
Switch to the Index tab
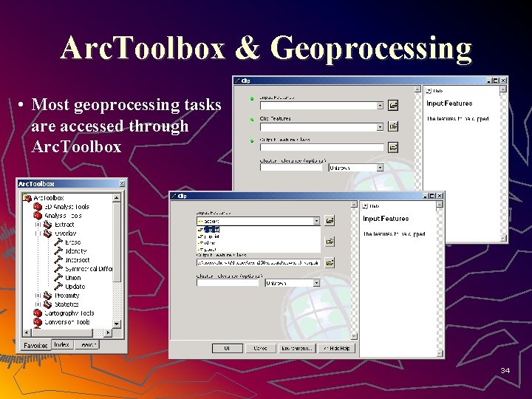pyautogui.click(x=62, y=344)
